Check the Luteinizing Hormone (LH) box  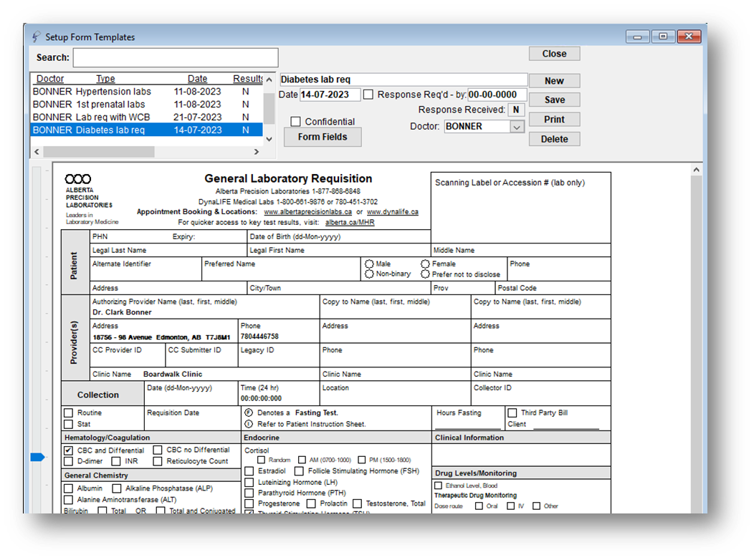pyautogui.click(x=249, y=482)
